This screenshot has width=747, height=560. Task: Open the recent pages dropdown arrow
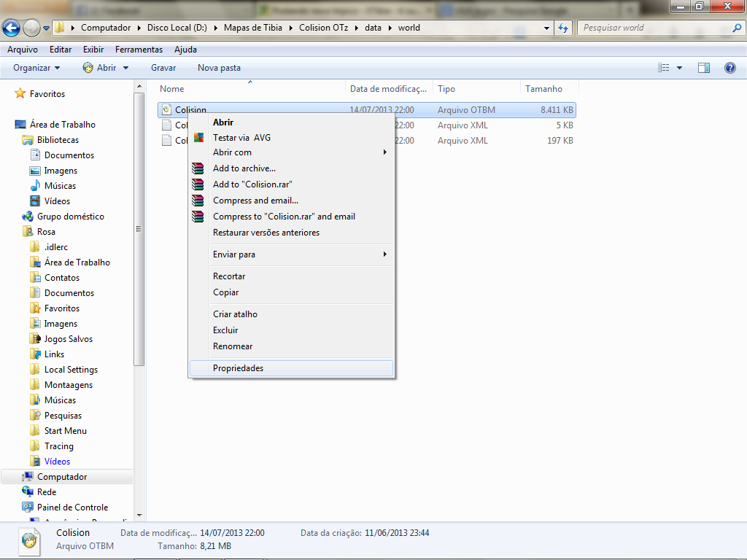coord(46,28)
